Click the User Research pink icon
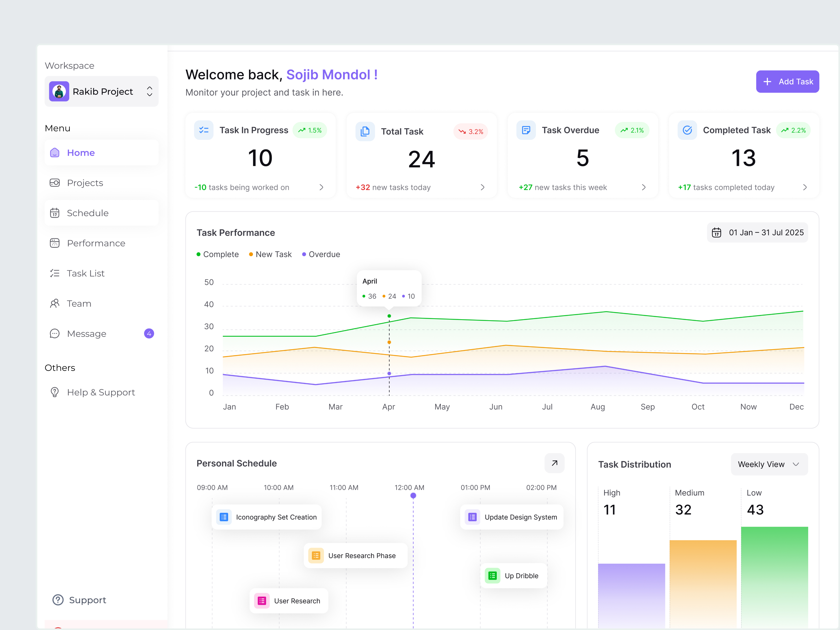Screen dimensions: 840x630 (262, 601)
